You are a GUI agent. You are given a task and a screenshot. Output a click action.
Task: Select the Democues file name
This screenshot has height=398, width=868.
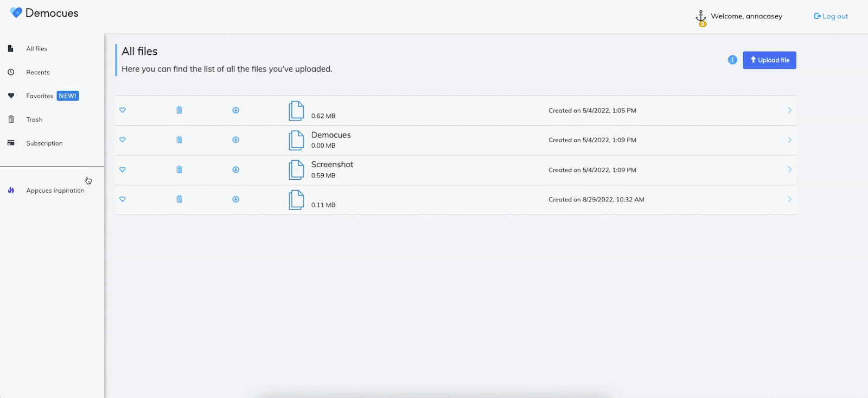331,135
